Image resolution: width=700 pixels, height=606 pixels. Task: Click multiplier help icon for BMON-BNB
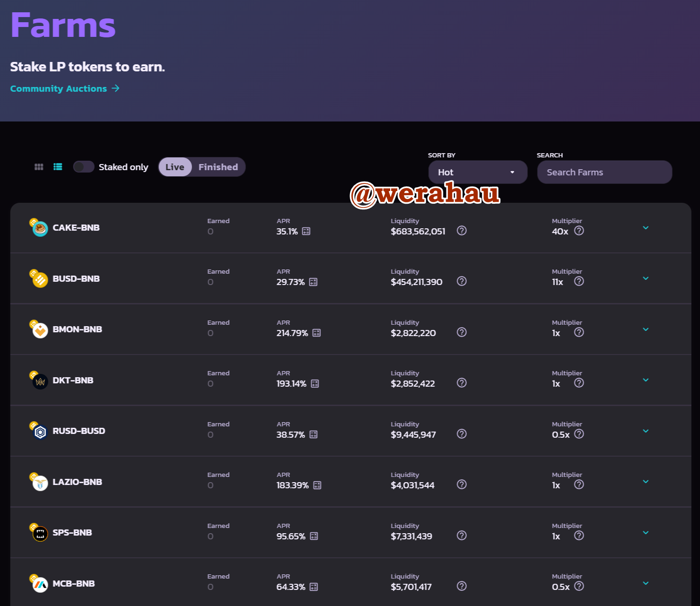coord(579,332)
